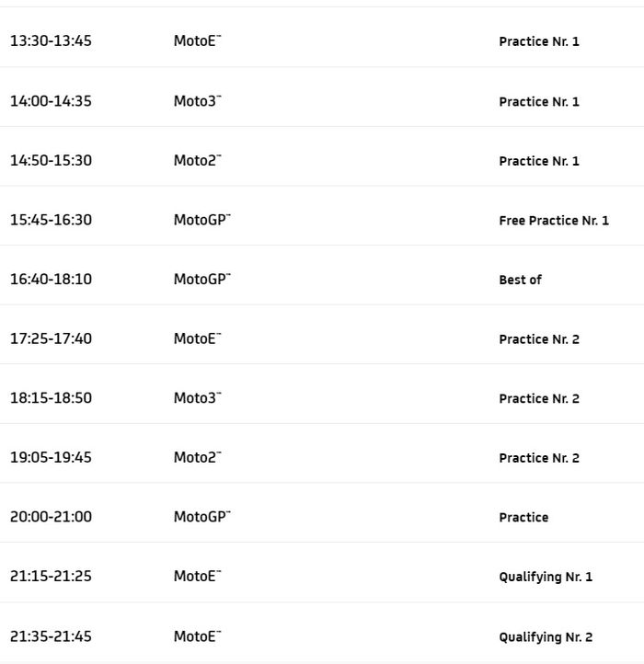This screenshot has height=664, width=644.
Task: Open MotoE Qualifying Nr. 1 session
Action: [546, 577]
